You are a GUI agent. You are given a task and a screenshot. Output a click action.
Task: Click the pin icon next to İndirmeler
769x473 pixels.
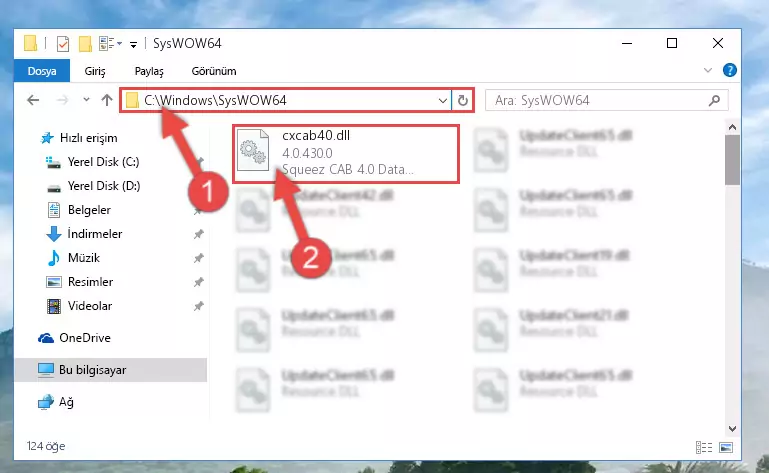tap(198, 234)
